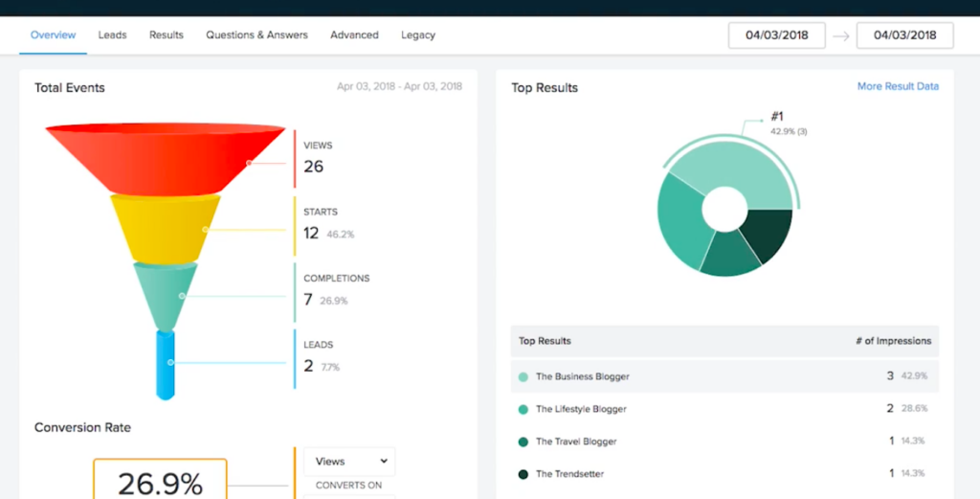Switch to the Legacy tab

(418, 35)
